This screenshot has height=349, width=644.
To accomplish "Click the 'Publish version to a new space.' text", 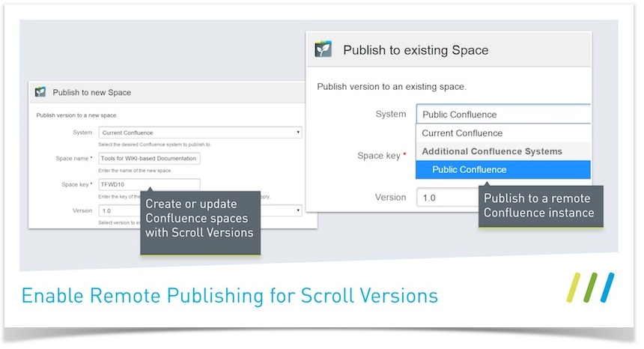I will [x=77, y=115].
